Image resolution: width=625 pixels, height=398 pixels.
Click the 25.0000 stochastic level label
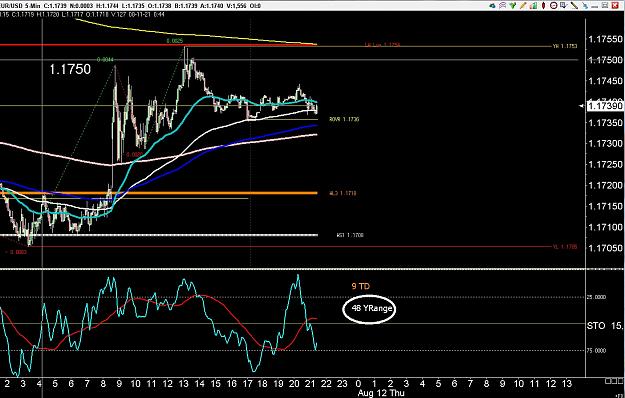click(x=597, y=297)
